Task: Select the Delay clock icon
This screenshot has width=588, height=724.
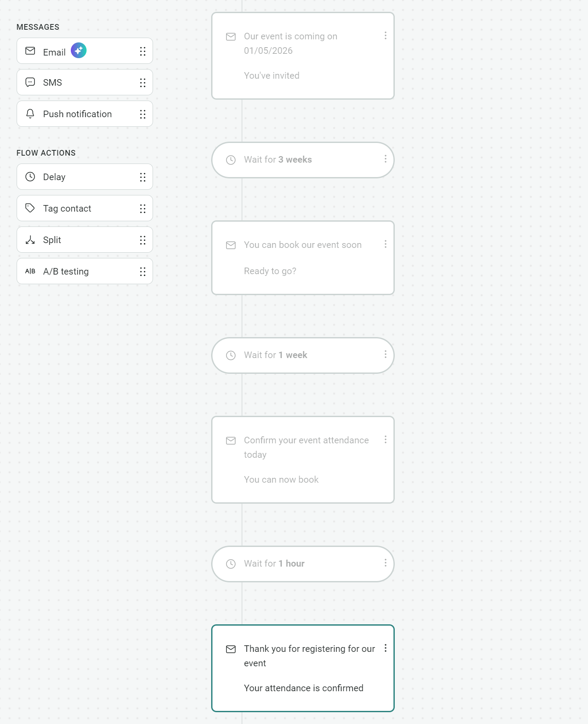Action: [x=30, y=177]
